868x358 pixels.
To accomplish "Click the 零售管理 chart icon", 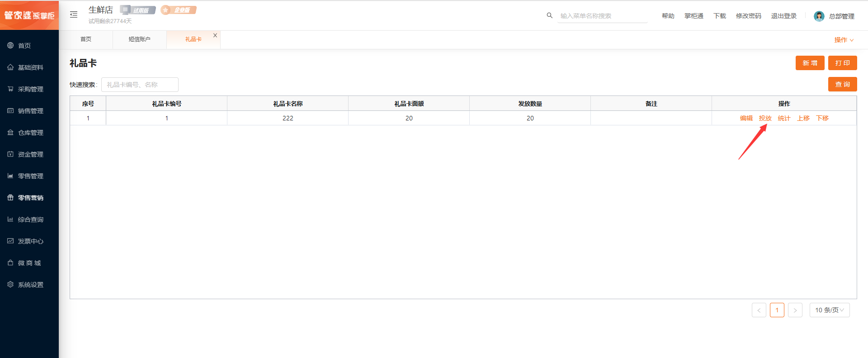I will pyautogui.click(x=10, y=176).
